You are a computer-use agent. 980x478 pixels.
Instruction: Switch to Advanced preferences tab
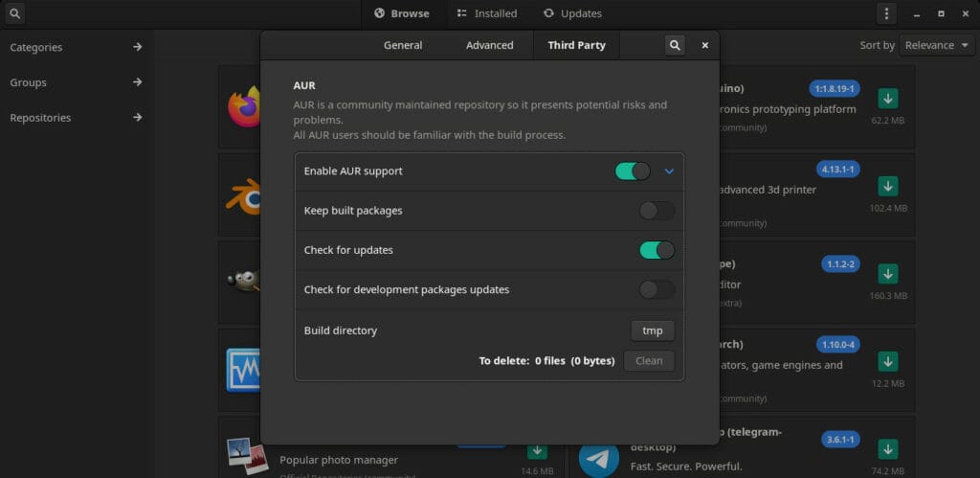pyautogui.click(x=489, y=45)
